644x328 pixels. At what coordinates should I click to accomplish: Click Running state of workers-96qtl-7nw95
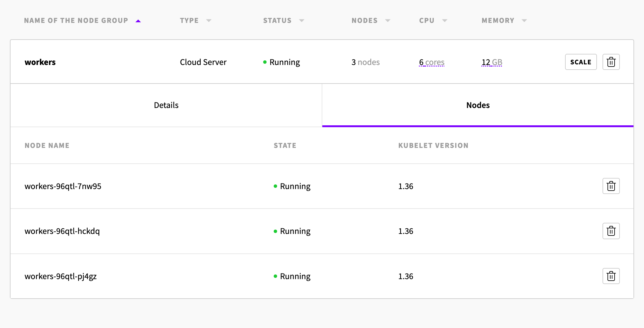(x=292, y=186)
